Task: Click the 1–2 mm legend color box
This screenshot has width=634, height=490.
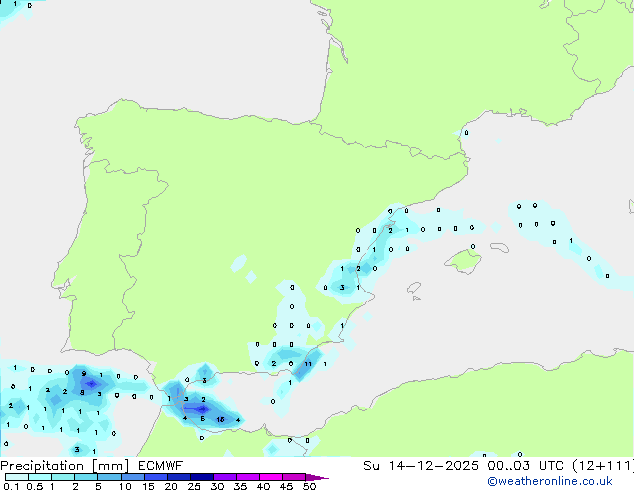Action: (63, 477)
